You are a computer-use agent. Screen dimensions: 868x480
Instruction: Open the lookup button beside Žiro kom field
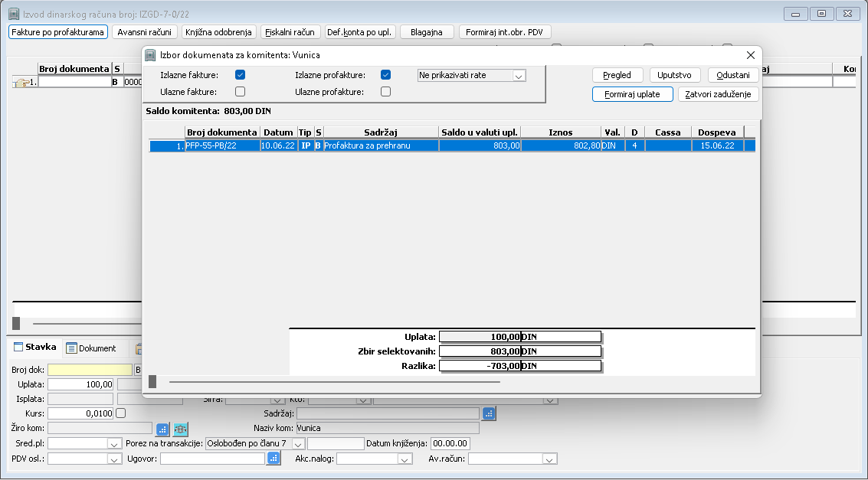pyautogui.click(x=162, y=429)
